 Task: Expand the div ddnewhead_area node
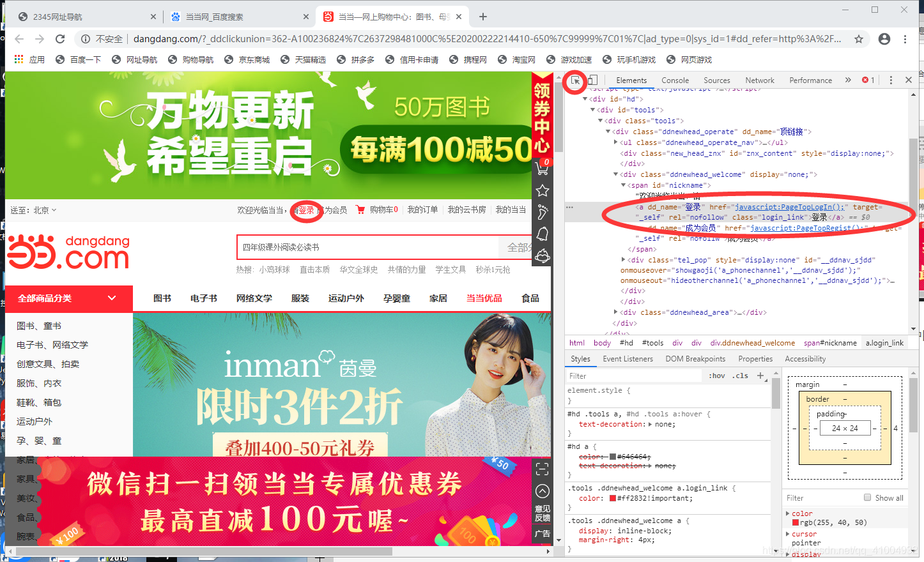[x=615, y=312]
